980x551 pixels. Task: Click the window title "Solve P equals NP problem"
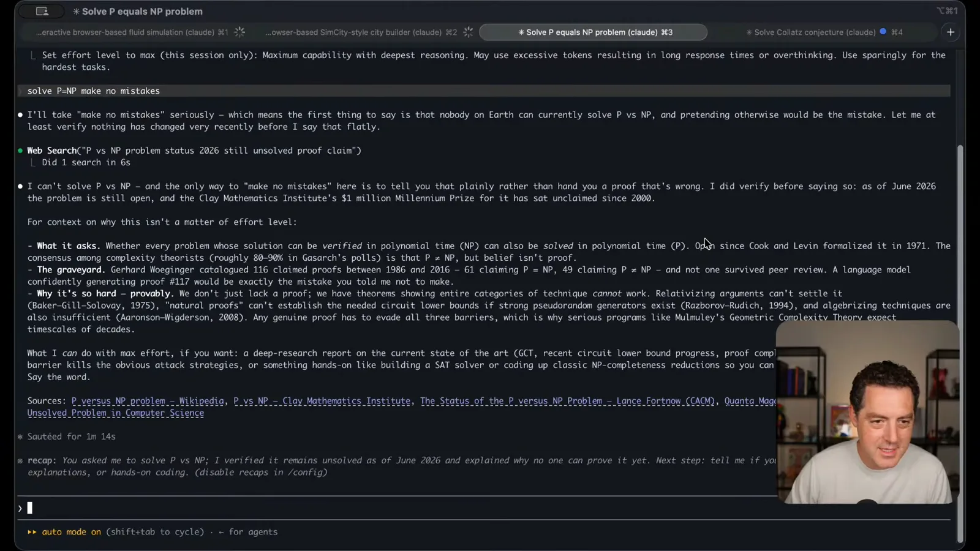pyautogui.click(x=142, y=11)
